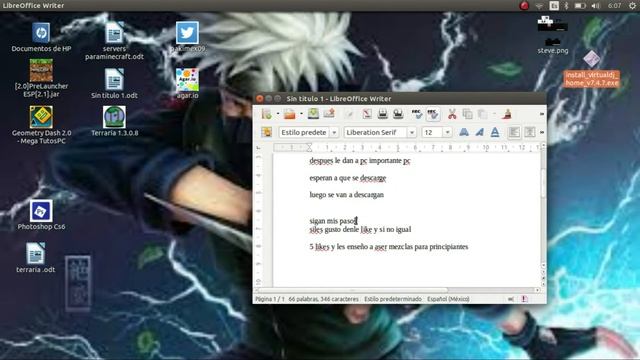Image resolution: width=640 pixels, height=360 pixels.
Task: Select install_virtualdj_home exe desktop file
Action: pos(592,70)
